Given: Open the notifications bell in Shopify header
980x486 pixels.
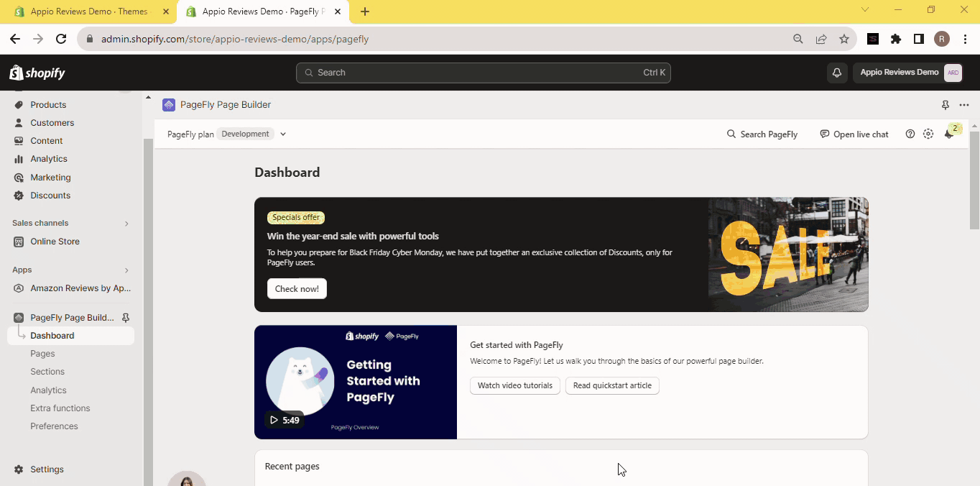Looking at the screenshot, I should click(837, 73).
